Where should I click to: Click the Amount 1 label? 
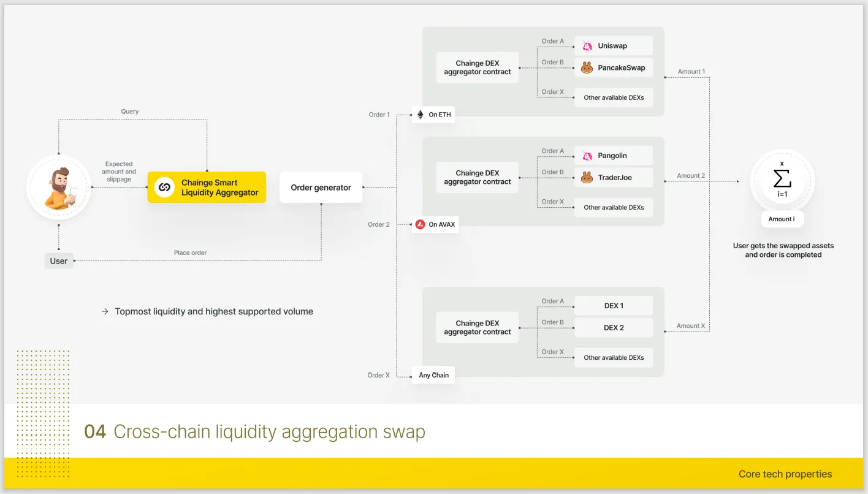pos(691,72)
